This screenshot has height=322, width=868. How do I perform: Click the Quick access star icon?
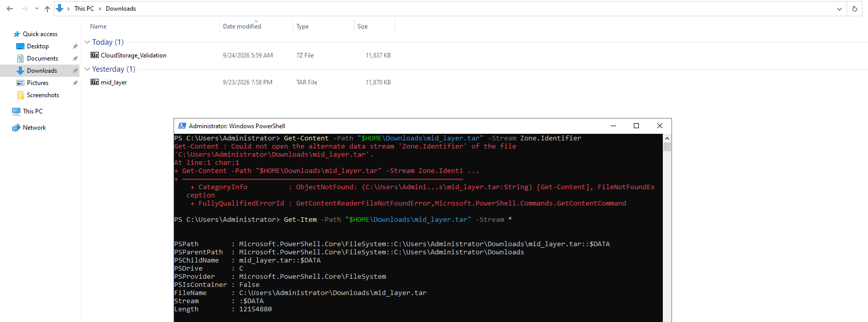click(x=17, y=34)
